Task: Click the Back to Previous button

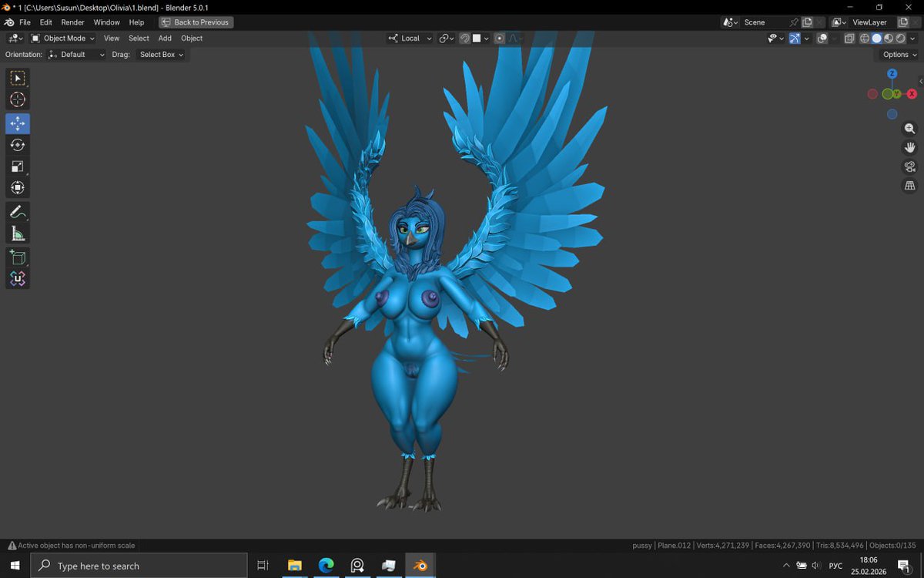Action: pyautogui.click(x=196, y=22)
